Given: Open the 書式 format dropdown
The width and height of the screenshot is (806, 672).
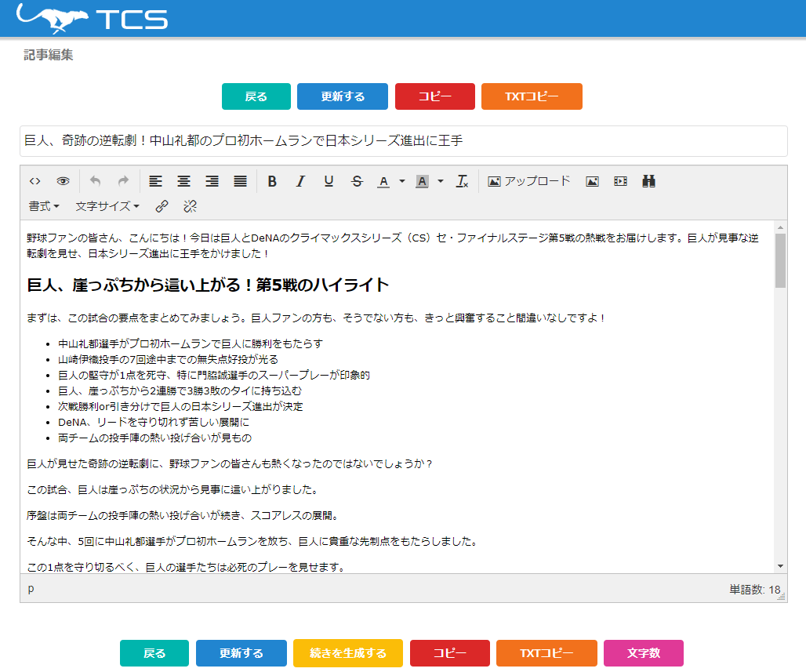Looking at the screenshot, I should 44,206.
